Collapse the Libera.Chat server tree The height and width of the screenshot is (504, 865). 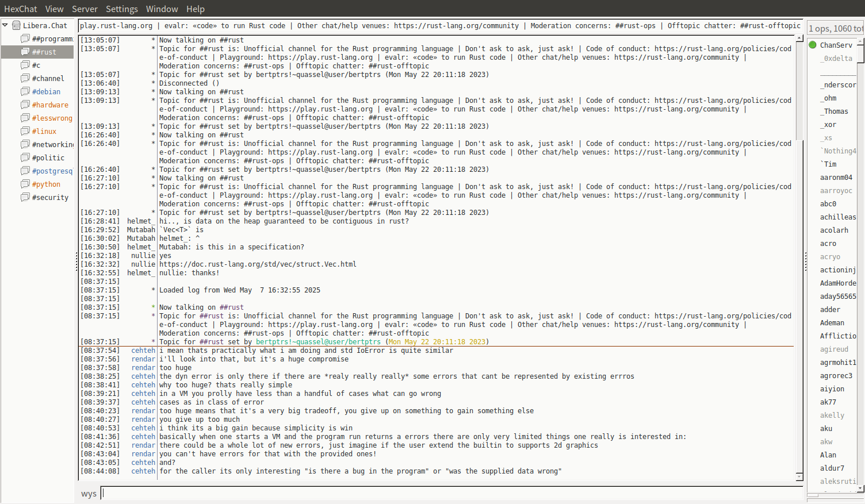click(5, 25)
